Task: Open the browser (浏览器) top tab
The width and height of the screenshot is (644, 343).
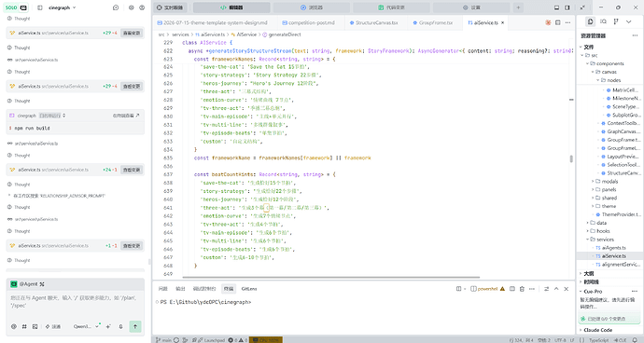Action: point(312,7)
